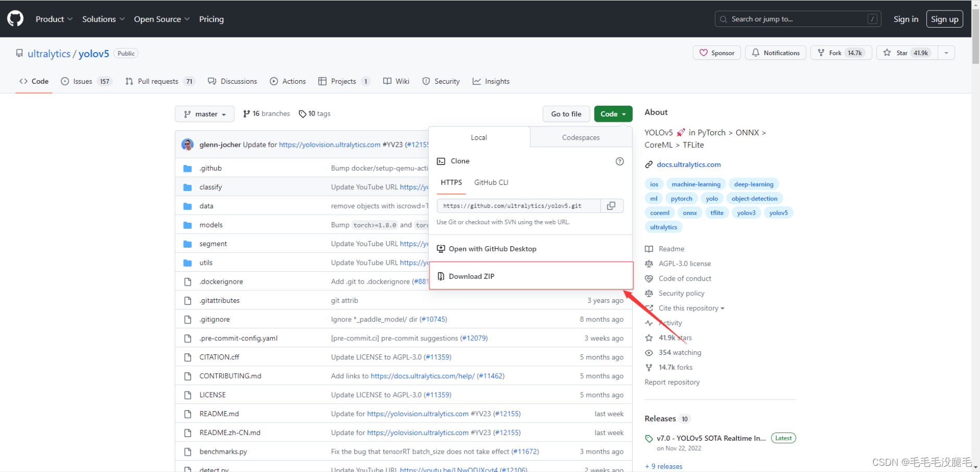View the 16 branches link

(267, 114)
